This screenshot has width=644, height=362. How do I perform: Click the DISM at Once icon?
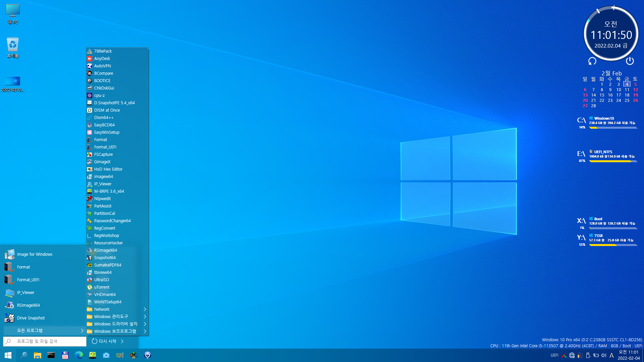tap(90, 110)
